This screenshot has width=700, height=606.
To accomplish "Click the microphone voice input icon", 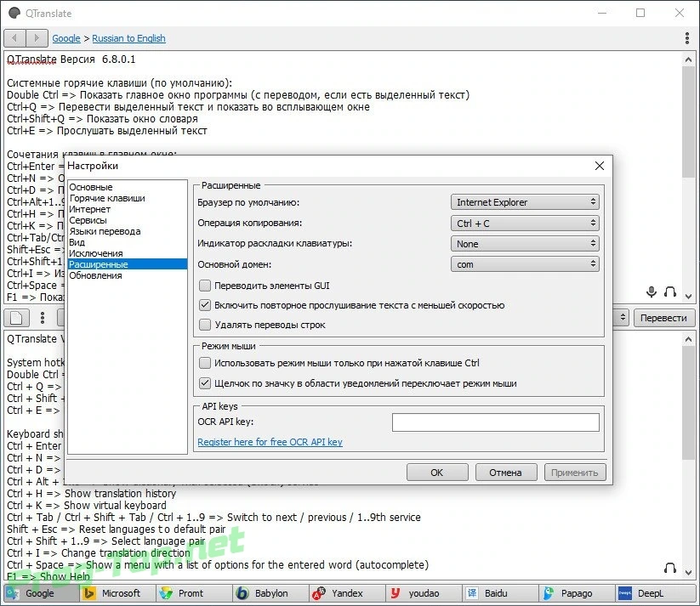I will (652, 292).
